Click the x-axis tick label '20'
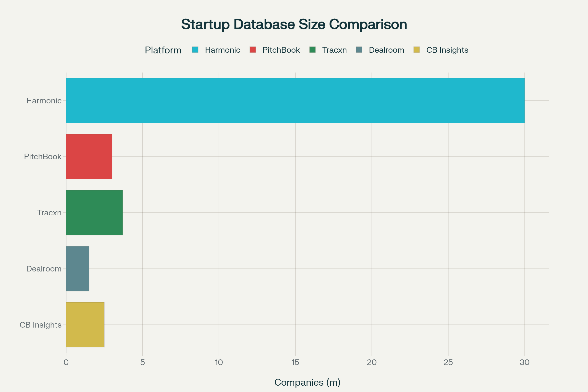The height and width of the screenshot is (392, 588). click(372, 363)
